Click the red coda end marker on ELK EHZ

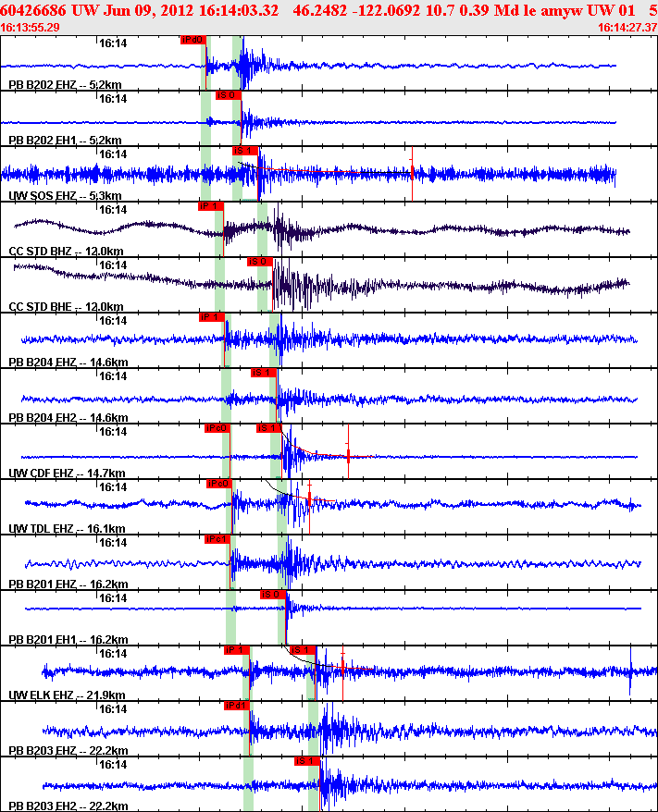click(342, 673)
